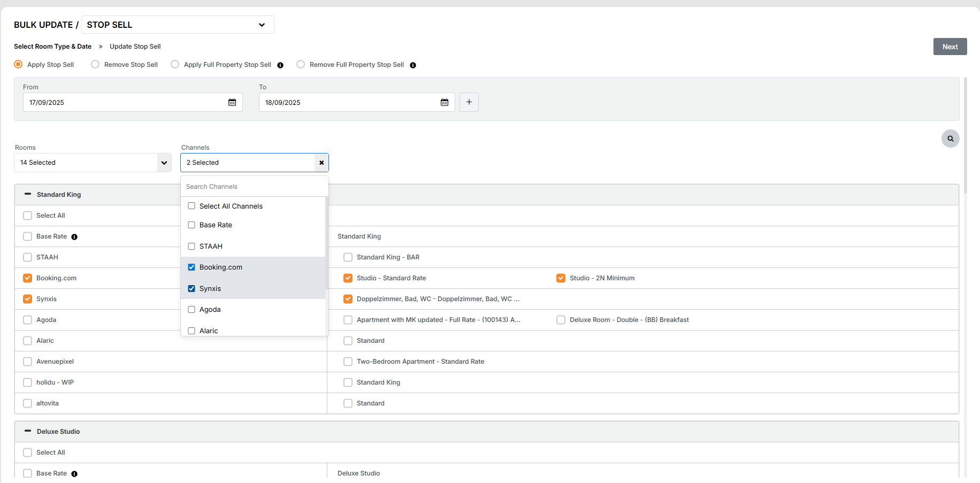
Task: Open the From date calendar picker
Action: [232, 102]
